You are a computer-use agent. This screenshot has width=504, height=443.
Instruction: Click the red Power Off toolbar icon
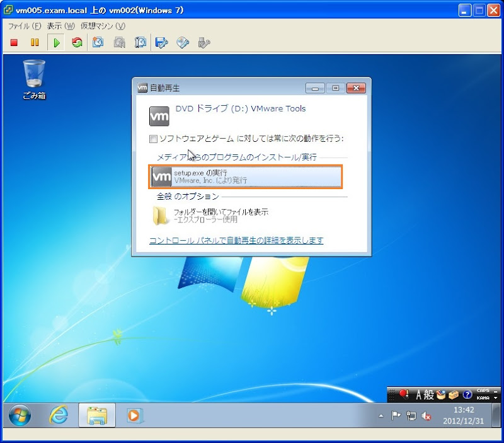[14, 42]
